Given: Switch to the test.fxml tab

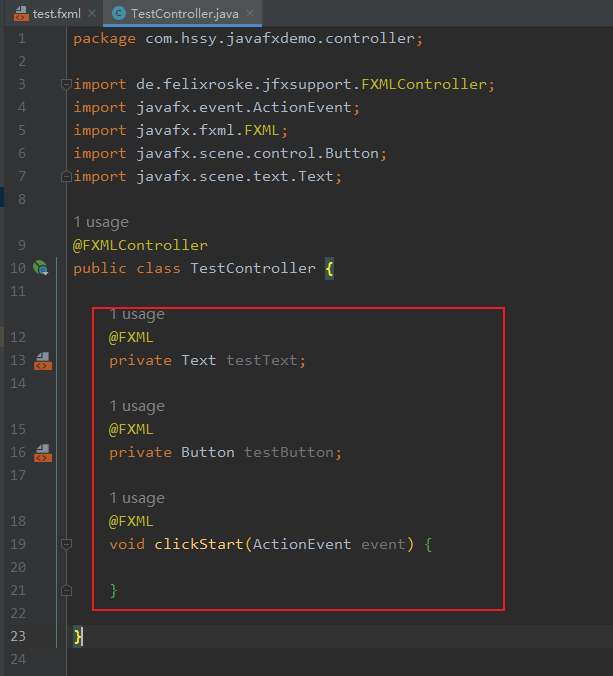Looking at the screenshot, I should click(56, 14).
